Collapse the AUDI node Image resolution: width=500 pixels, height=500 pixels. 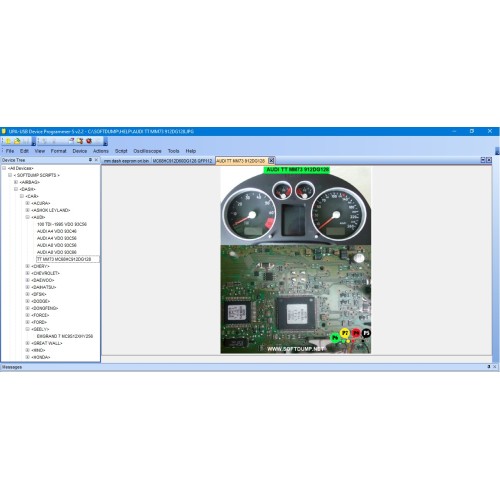tap(28, 217)
